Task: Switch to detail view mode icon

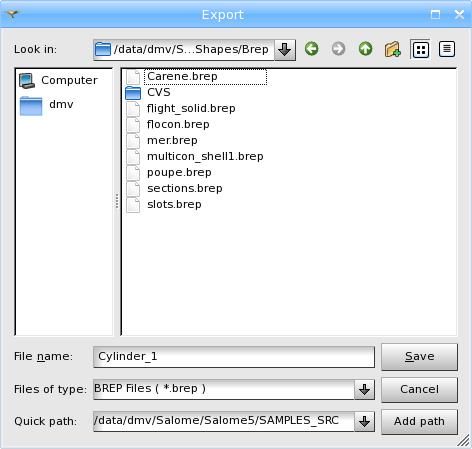Action: 447,49
